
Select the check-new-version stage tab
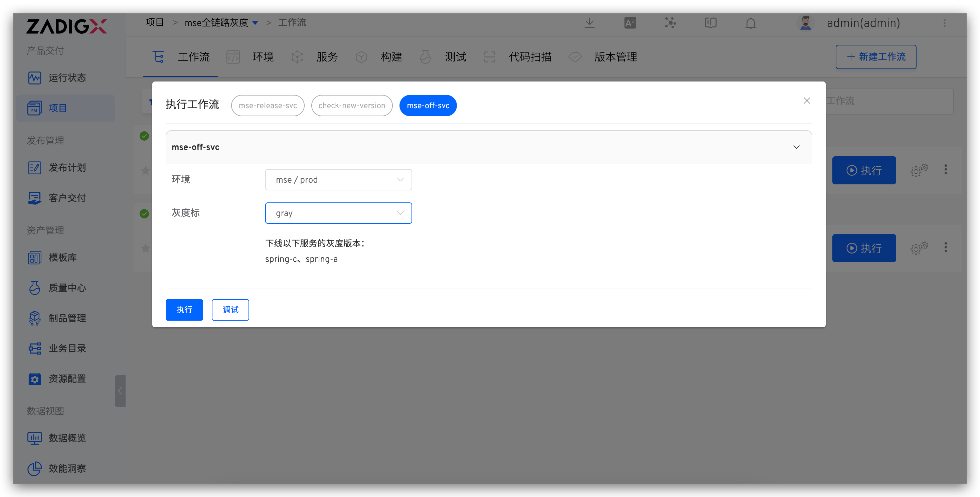[x=351, y=106]
